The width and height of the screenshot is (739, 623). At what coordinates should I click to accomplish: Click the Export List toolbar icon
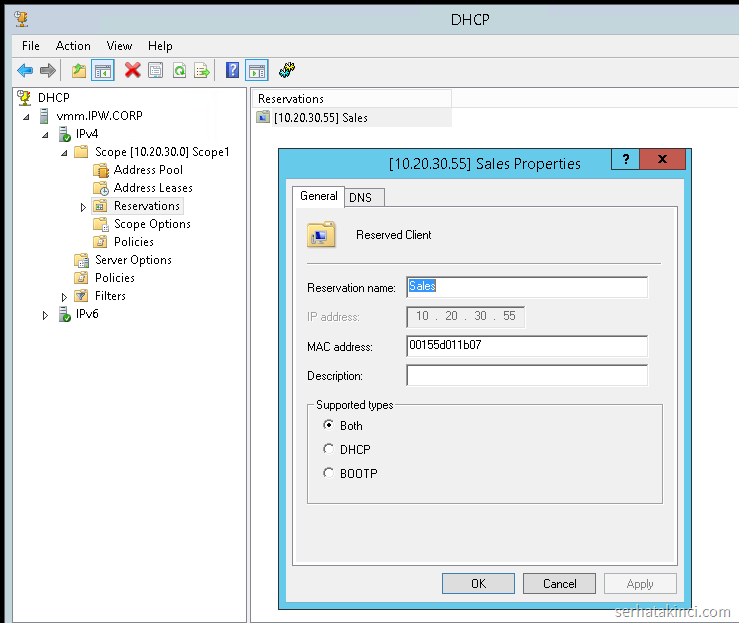point(202,70)
